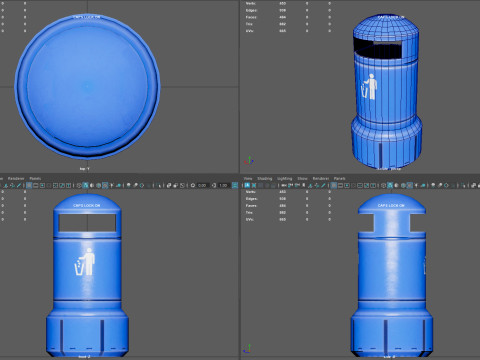Toggle Film Gate in front view toolbar

[x=35, y=185]
